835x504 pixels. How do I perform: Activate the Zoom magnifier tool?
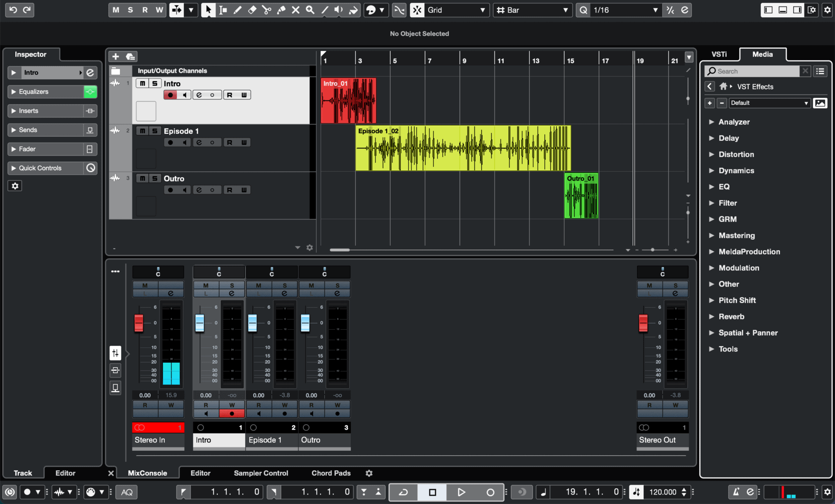click(310, 10)
